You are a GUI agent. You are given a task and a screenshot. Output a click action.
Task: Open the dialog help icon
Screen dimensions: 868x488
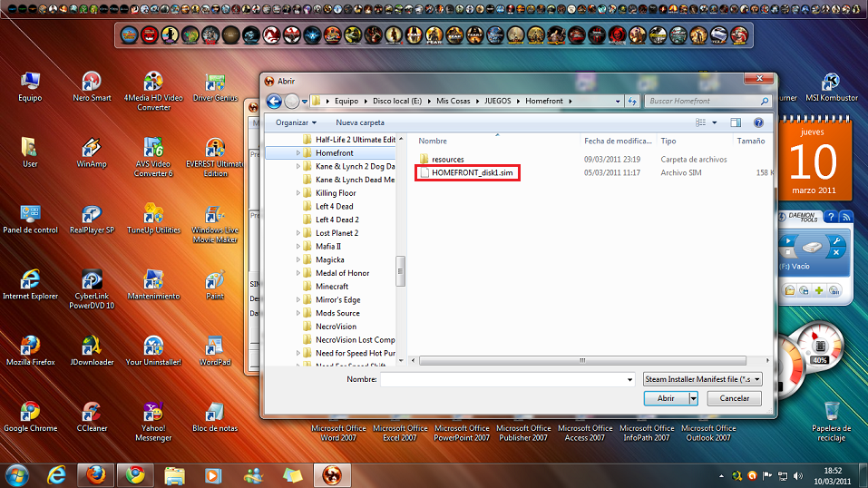pyautogui.click(x=758, y=122)
